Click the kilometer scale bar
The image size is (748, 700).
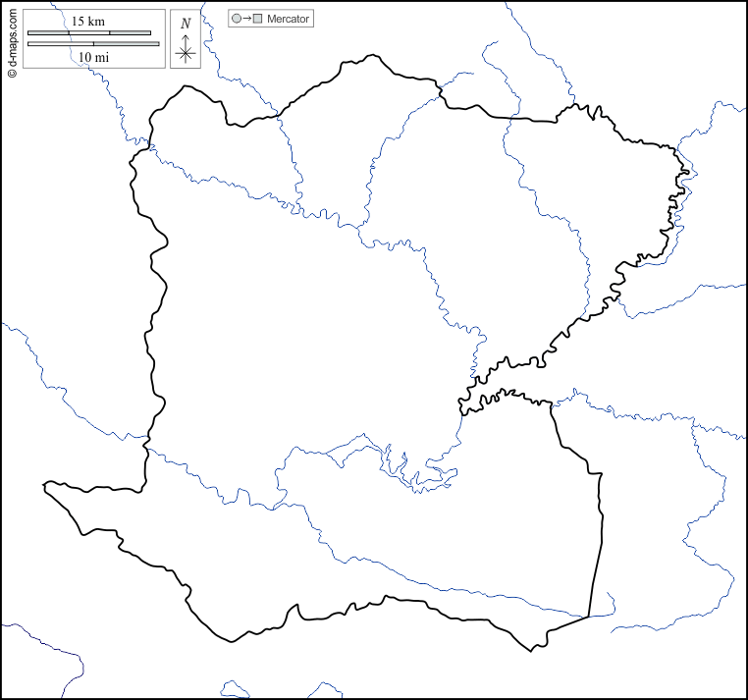(x=89, y=33)
